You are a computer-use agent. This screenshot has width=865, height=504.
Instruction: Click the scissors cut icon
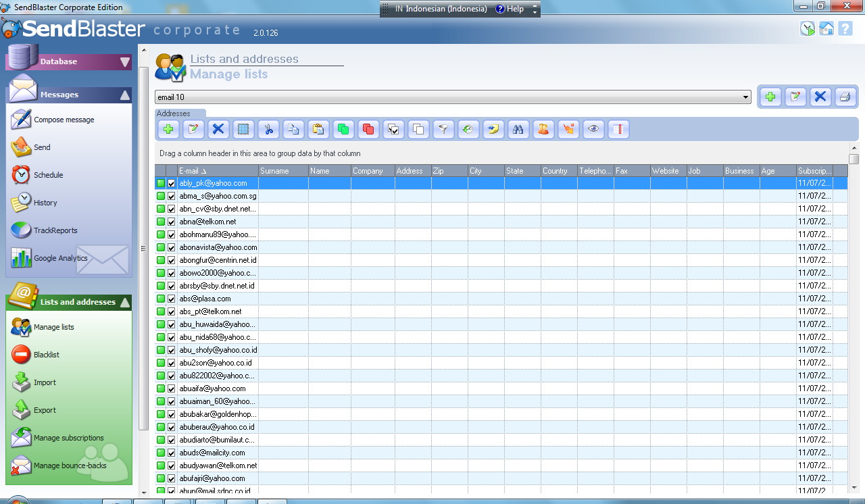tap(268, 129)
